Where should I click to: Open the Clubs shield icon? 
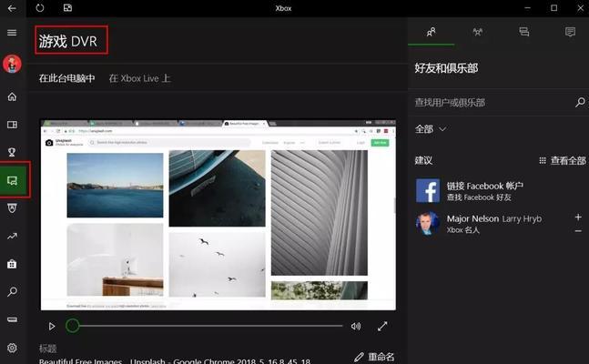pyautogui.click(x=12, y=208)
